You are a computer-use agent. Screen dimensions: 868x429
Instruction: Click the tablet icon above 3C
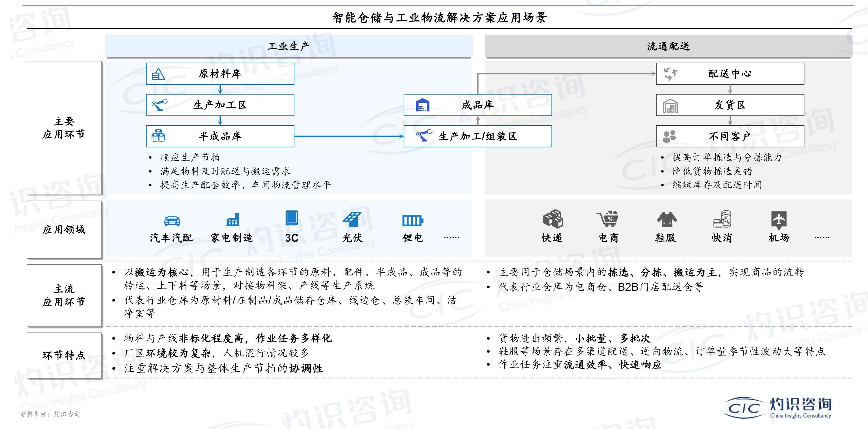click(x=291, y=218)
